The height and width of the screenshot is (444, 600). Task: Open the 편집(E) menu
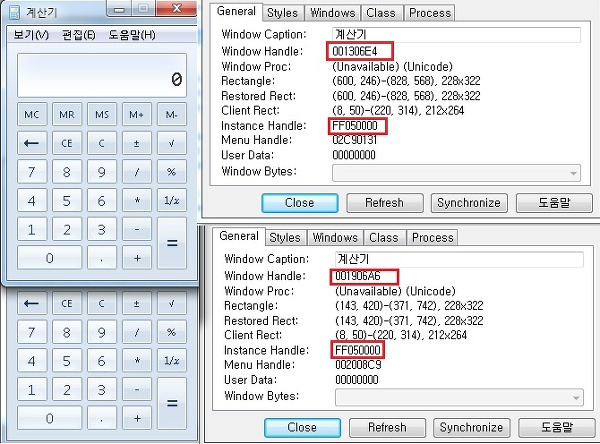click(78, 35)
